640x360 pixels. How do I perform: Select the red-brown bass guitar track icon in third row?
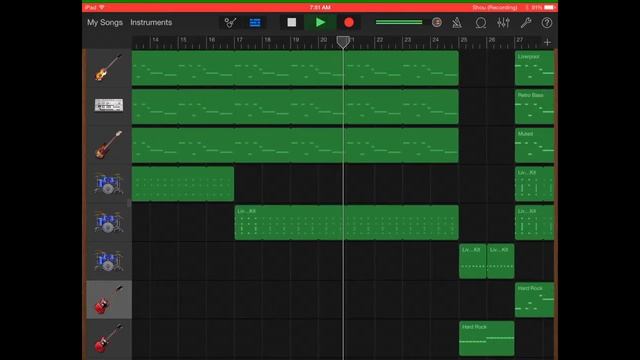coord(109,144)
